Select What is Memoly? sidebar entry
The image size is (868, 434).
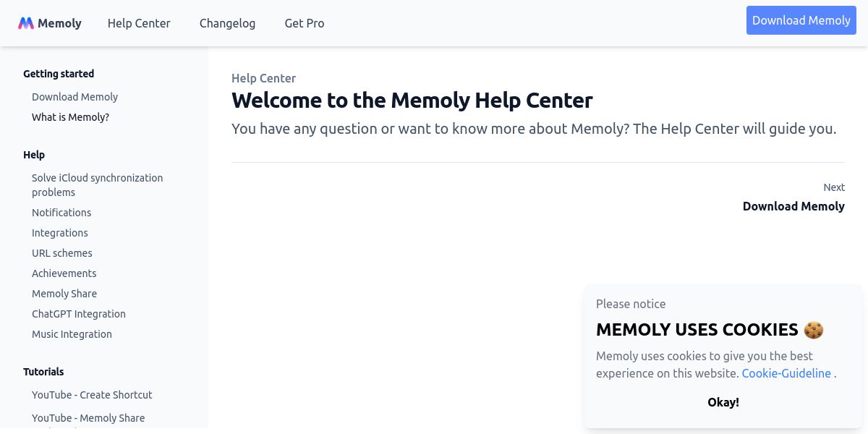[x=70, y=117]
